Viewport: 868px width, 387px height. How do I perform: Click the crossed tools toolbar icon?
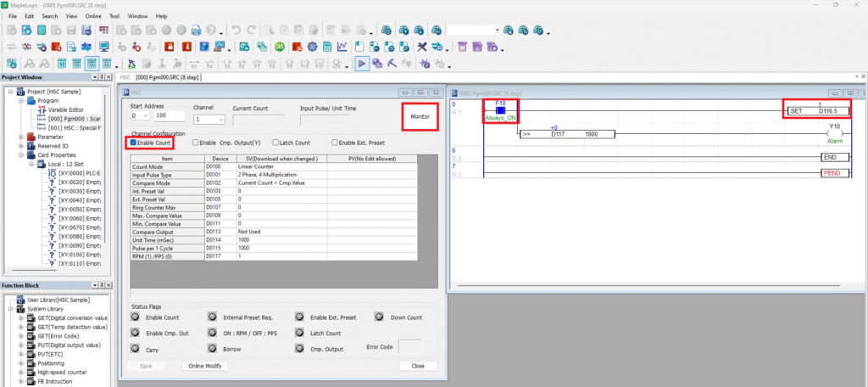point(422,47)
